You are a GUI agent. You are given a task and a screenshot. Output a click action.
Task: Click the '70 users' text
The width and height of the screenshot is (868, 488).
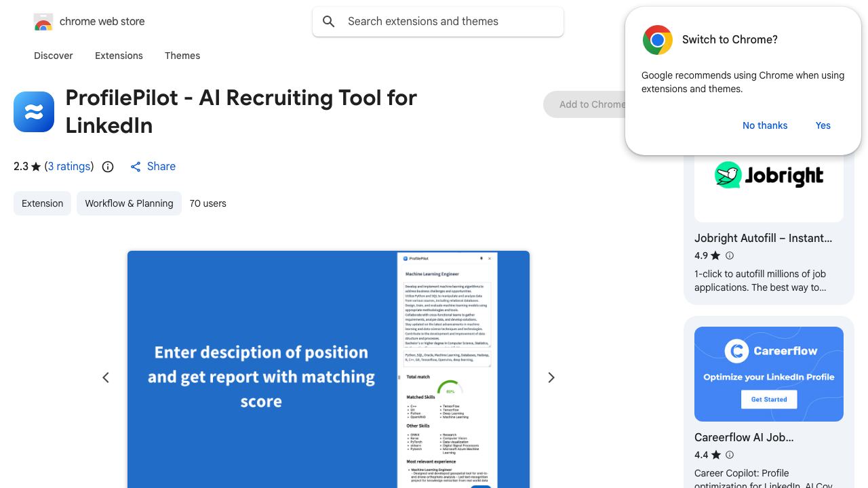(208, 203)
